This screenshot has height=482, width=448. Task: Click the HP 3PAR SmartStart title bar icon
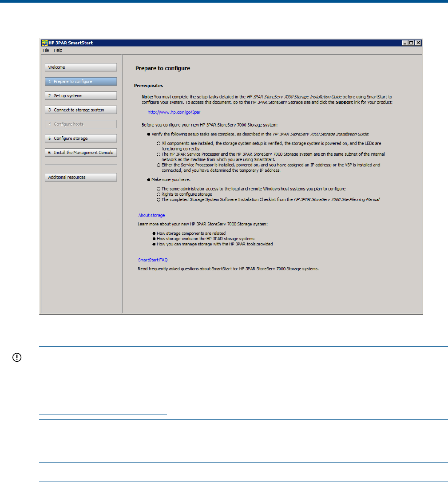(44, 43)
